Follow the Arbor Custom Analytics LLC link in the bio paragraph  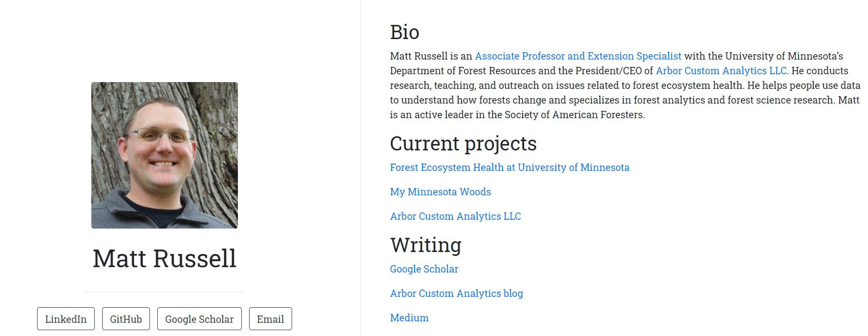click(721, 71)
